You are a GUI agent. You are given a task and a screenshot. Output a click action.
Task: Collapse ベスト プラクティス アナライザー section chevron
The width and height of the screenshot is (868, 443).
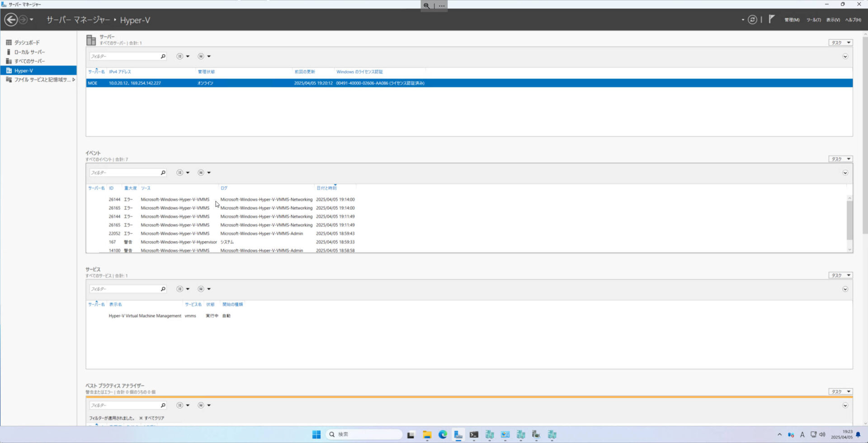pyautogui.click(x=845, y=405)
